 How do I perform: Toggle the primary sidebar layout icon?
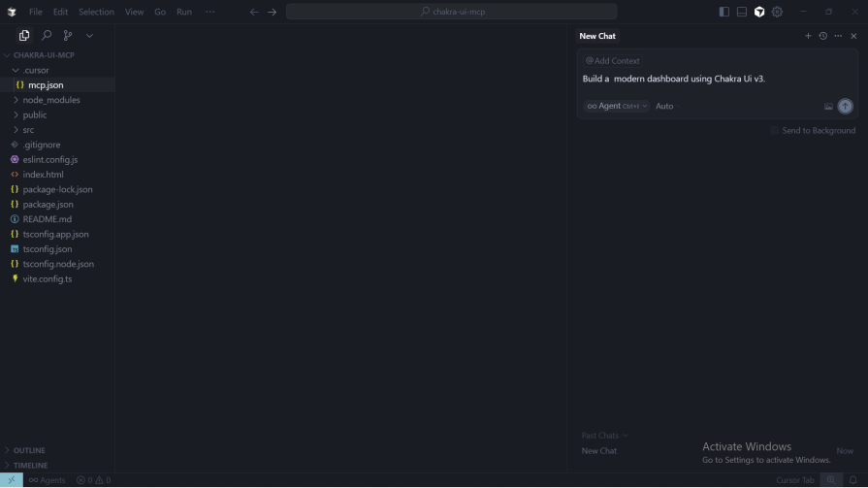724,12
